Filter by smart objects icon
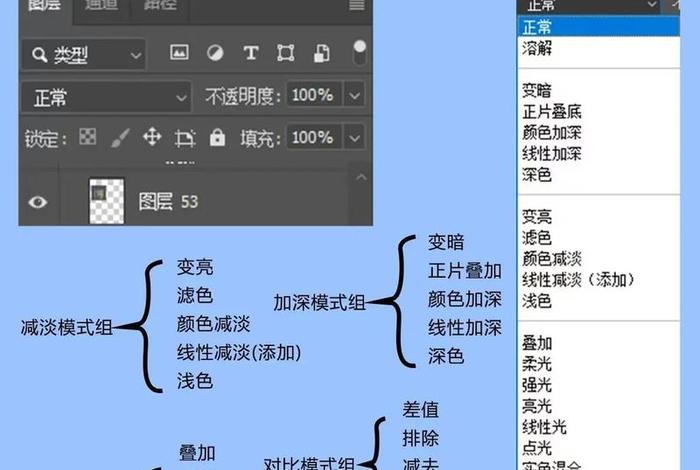 coord(322,54)
